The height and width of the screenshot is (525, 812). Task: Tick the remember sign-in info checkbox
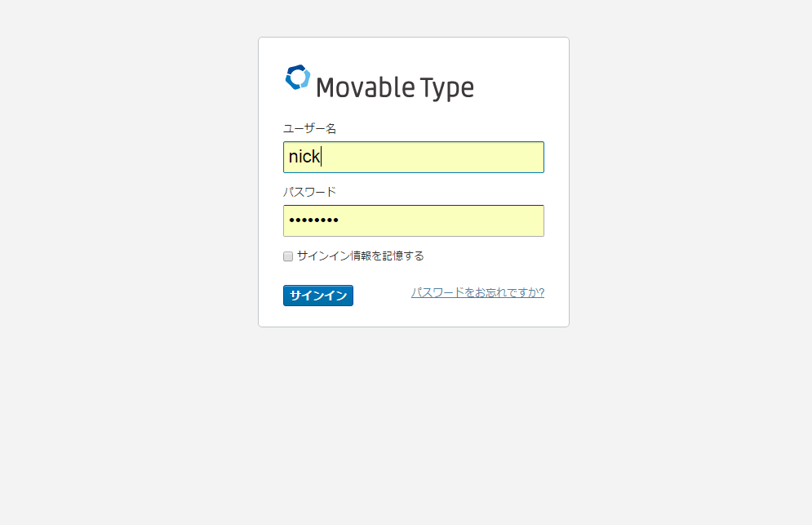(288, 256)
